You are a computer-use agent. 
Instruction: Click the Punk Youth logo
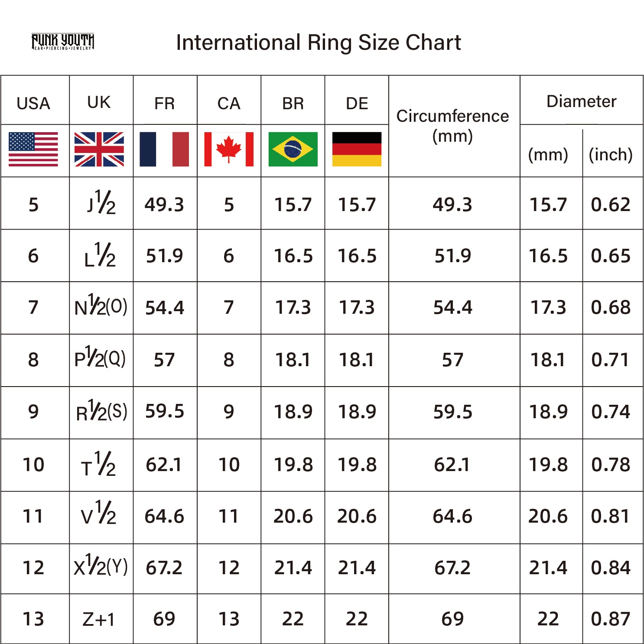(x=63, y=42)
